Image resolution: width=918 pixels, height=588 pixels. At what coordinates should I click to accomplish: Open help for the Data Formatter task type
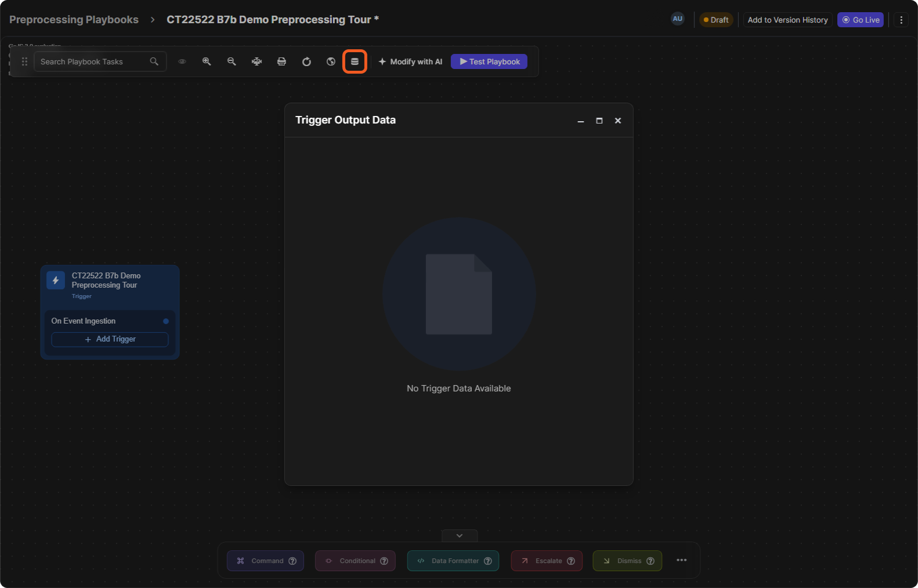point(488,561)
